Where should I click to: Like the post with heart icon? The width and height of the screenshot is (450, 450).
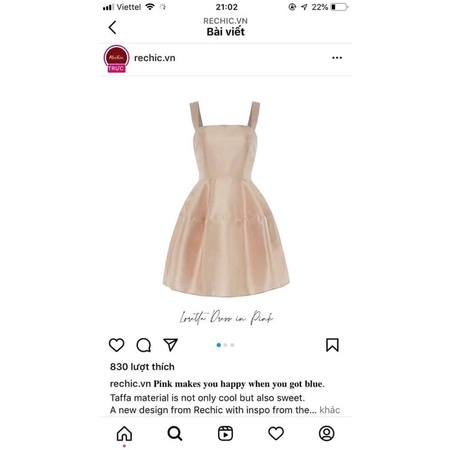coord(117,345)
